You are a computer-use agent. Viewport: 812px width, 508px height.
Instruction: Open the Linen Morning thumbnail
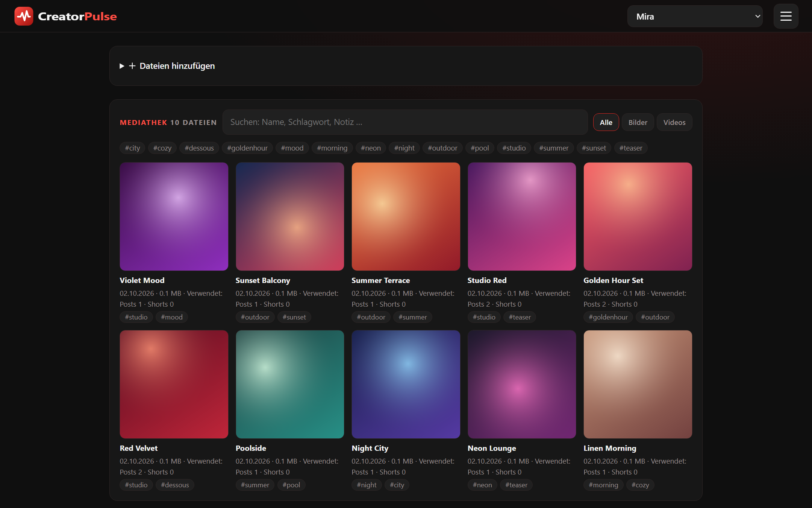coord(638,384)
